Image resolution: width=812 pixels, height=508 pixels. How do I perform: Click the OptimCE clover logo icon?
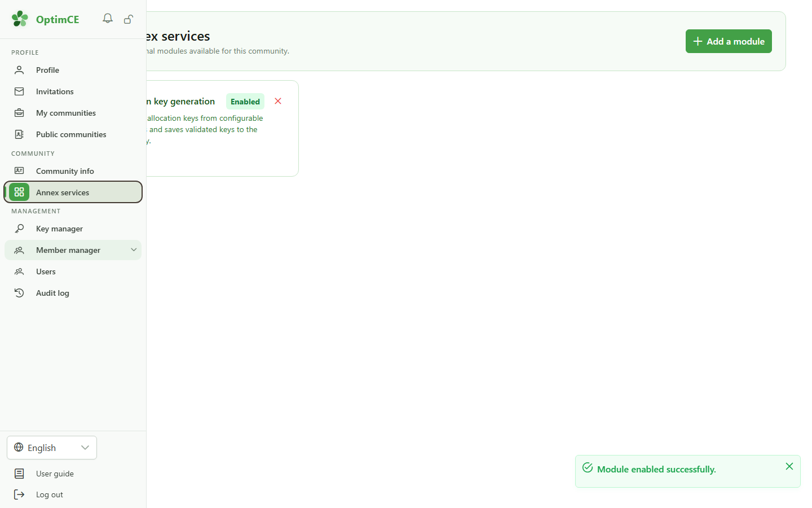tap(20, 19)
